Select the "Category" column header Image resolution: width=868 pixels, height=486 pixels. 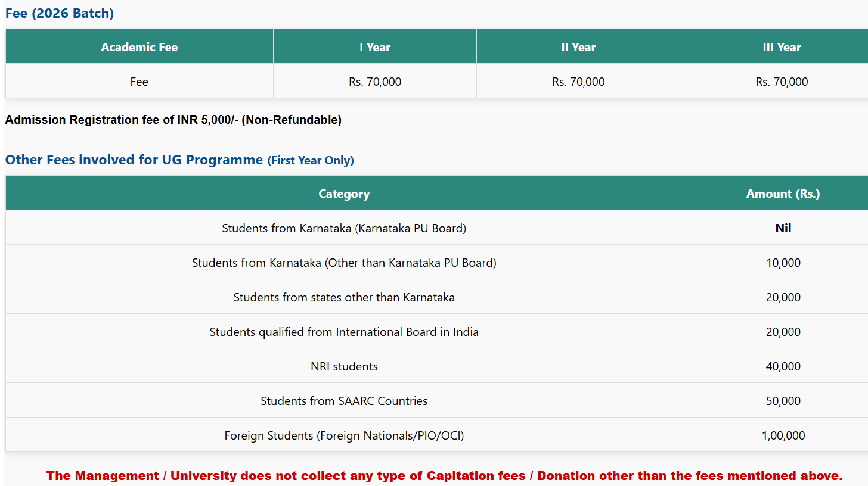click(x=344, y=194)
